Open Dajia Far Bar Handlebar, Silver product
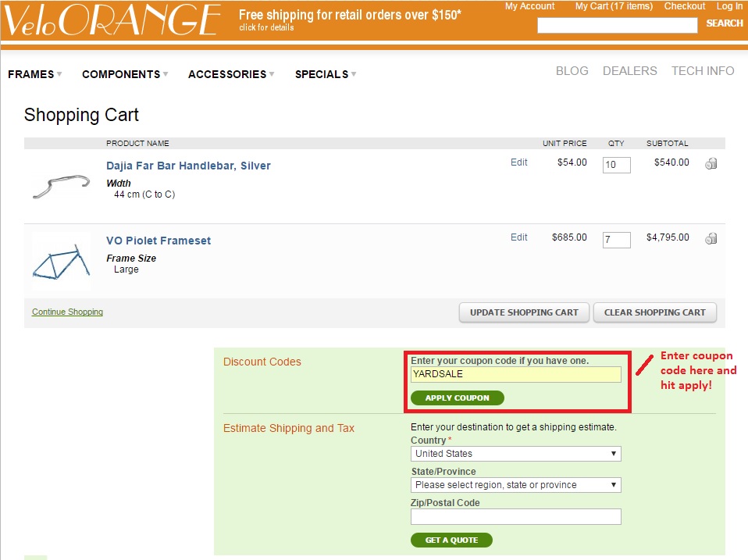 (188, 166)
